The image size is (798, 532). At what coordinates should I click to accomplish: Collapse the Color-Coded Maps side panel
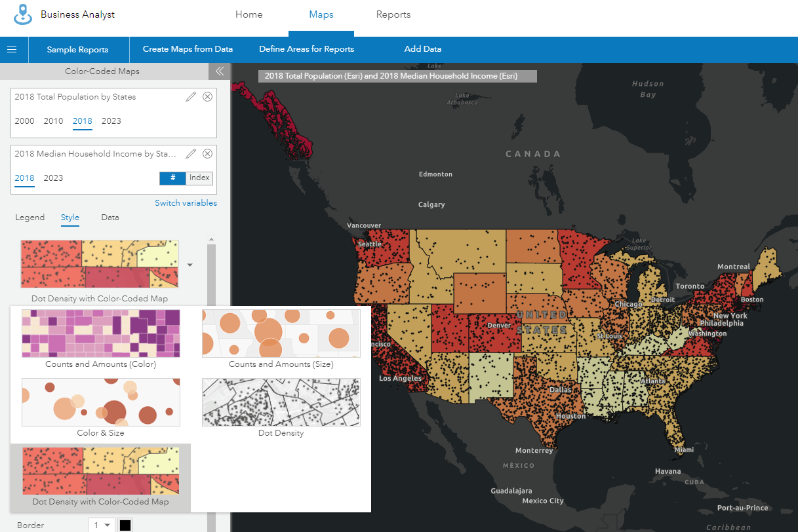[x=220, y=72]
